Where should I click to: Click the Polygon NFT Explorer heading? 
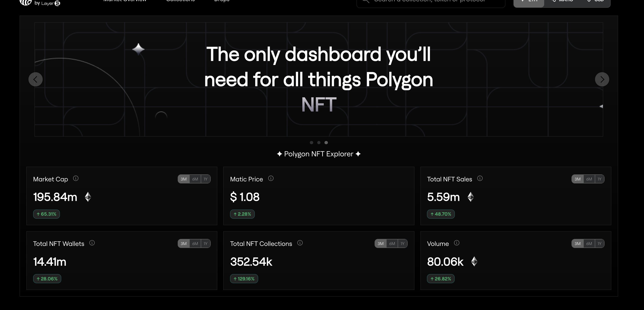pyautogui.click(x=319, y=154)
